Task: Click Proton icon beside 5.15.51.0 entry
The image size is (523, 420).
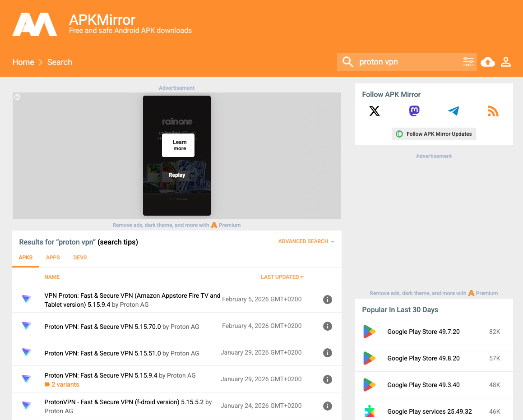Action: 26,352
